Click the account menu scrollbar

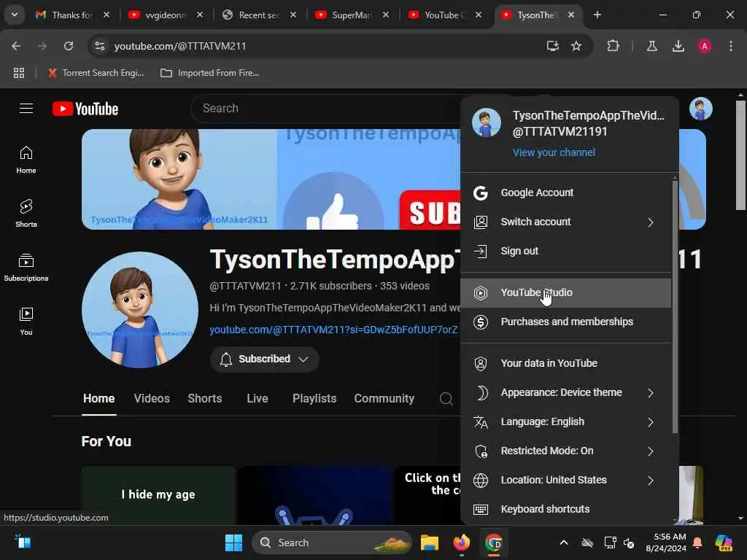click(x=675, y=307)
